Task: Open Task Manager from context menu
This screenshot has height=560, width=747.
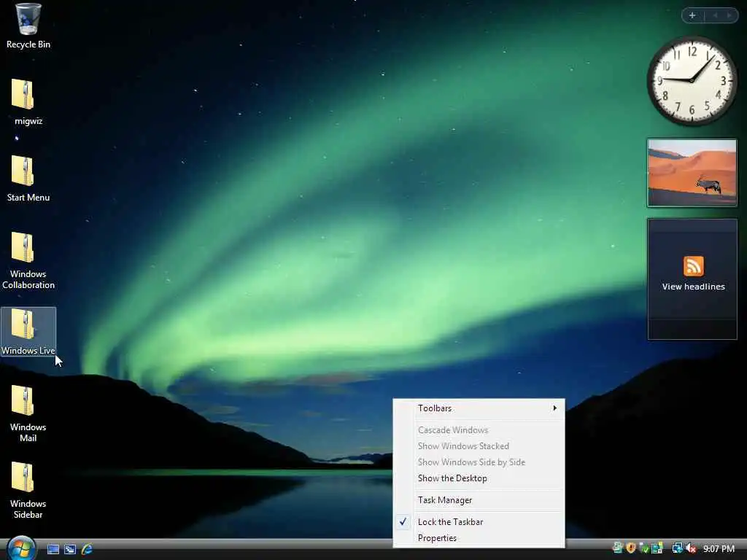Action: pyautogui.click(x=479, y=500)
